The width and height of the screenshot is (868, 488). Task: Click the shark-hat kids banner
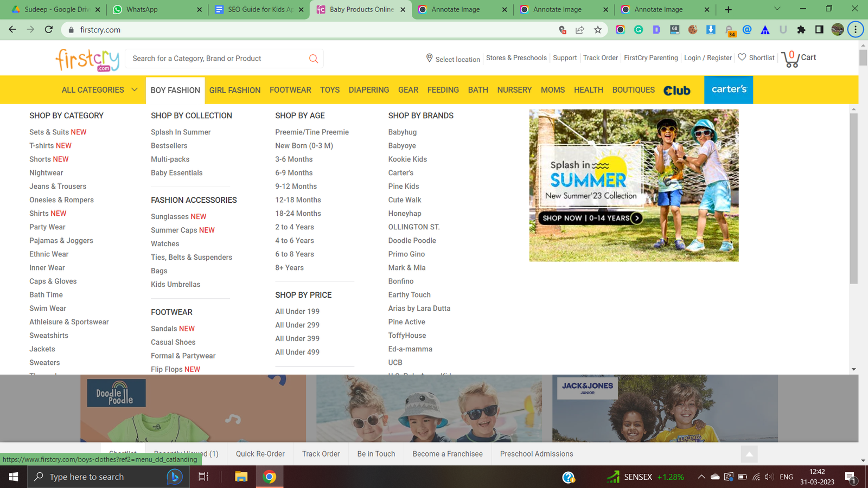click(x=429, y=408)
